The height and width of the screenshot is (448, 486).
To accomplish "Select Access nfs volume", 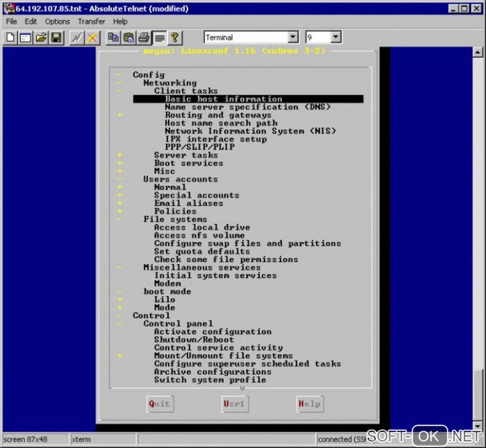I will pos(199,235).
